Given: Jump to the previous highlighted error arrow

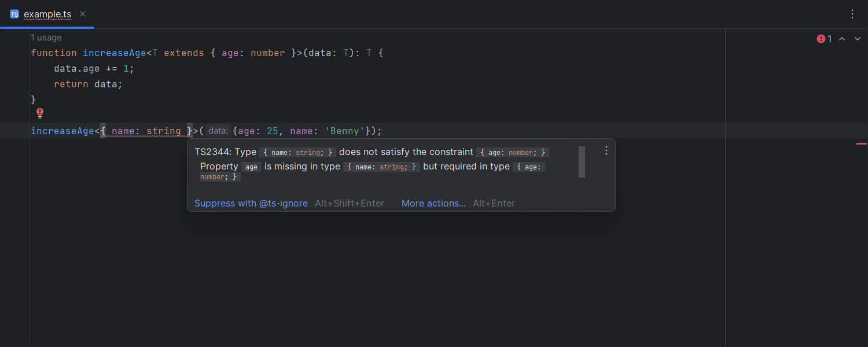Looking at the screenshot, I should (x=842, y=39).
